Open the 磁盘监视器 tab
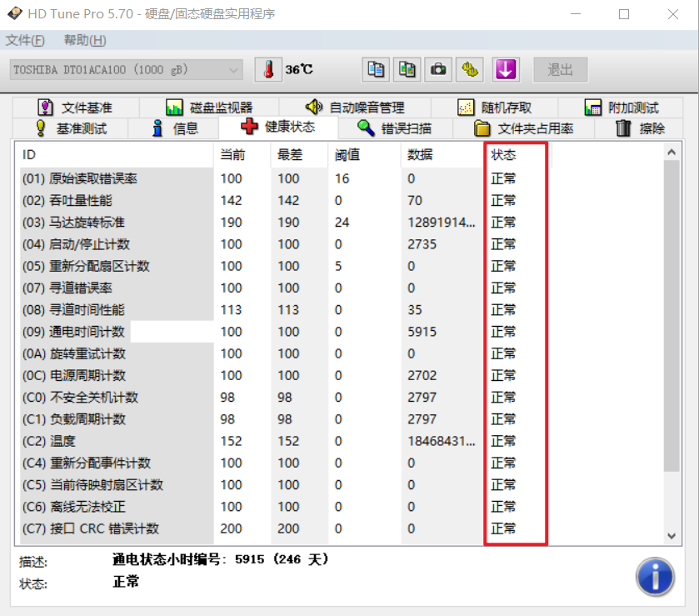699x616 pixels. [209, 108]
